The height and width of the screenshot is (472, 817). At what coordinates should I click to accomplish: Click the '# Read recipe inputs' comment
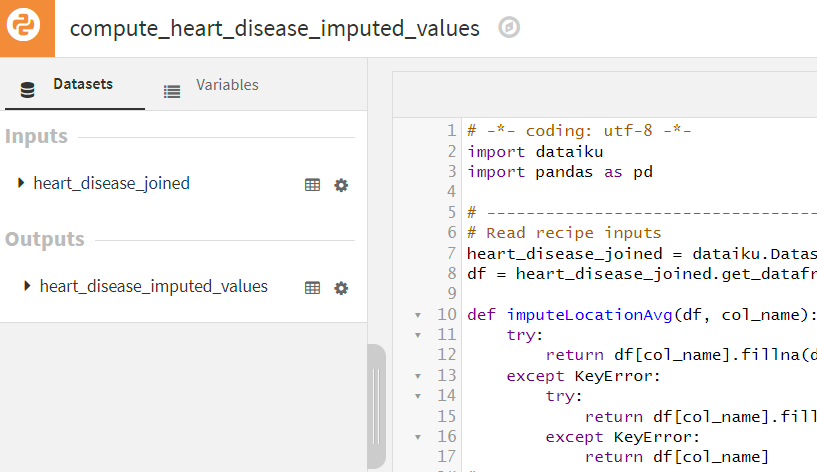pyautogui.click(x=564, y=233)
